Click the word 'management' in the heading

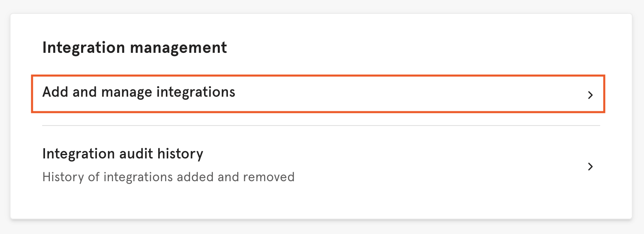(x=178, y=48)
